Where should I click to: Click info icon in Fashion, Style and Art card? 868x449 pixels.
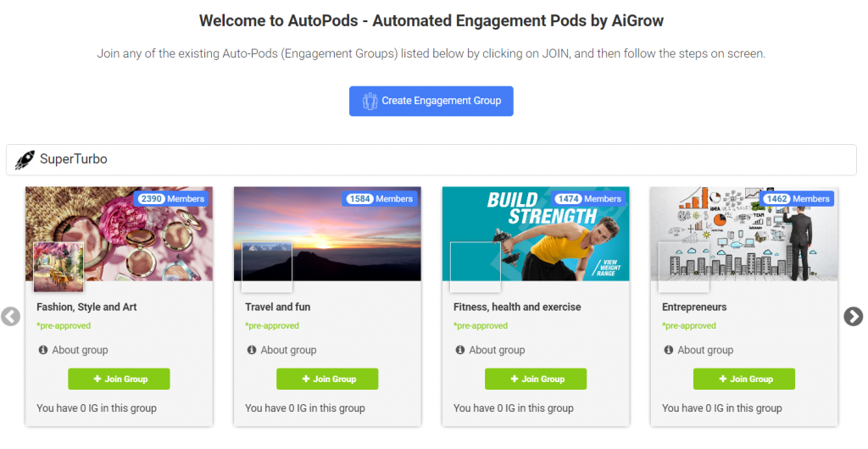click(43, 350)
